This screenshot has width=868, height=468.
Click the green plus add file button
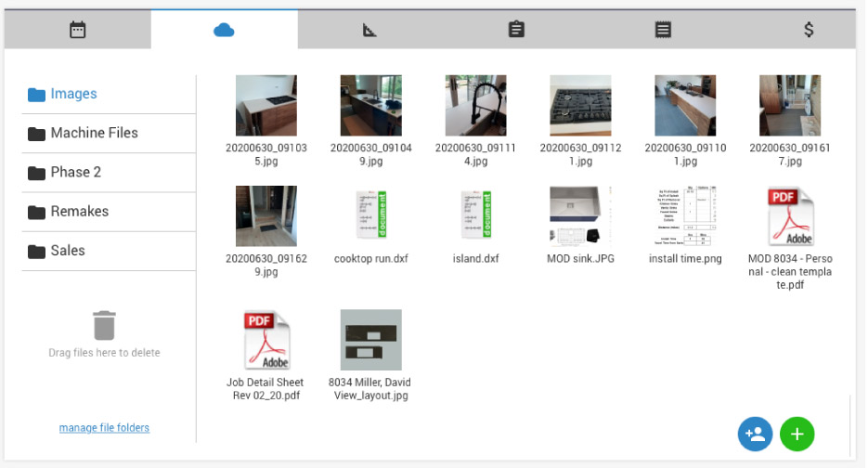(x=797, y=435)
